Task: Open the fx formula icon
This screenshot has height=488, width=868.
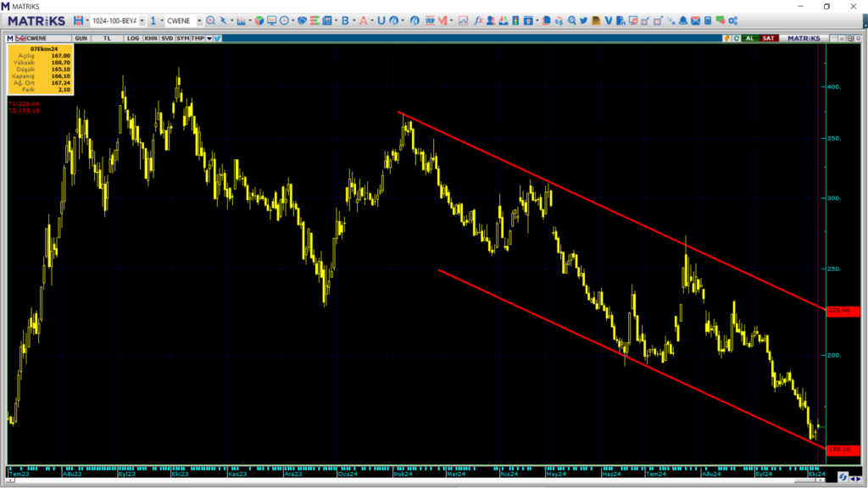Action: tap(479, 20)
